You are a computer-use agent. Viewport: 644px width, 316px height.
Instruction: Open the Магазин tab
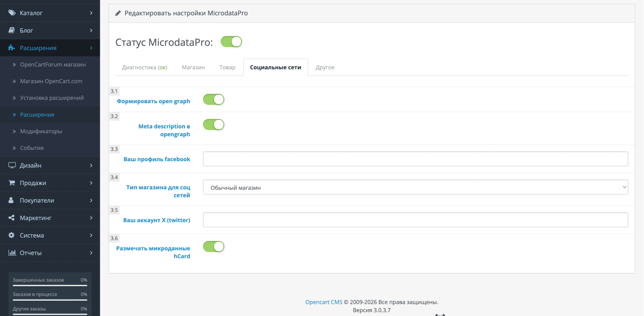point(193,67)
